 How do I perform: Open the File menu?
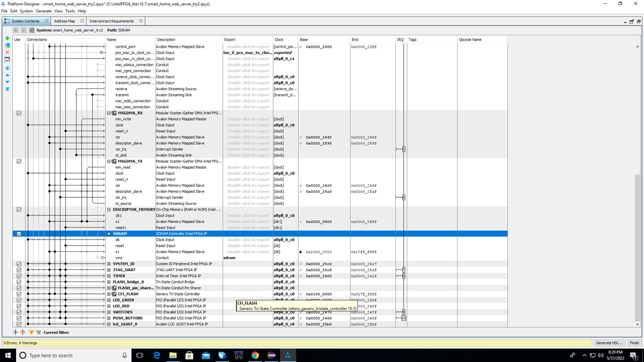[x=4, y=11]
